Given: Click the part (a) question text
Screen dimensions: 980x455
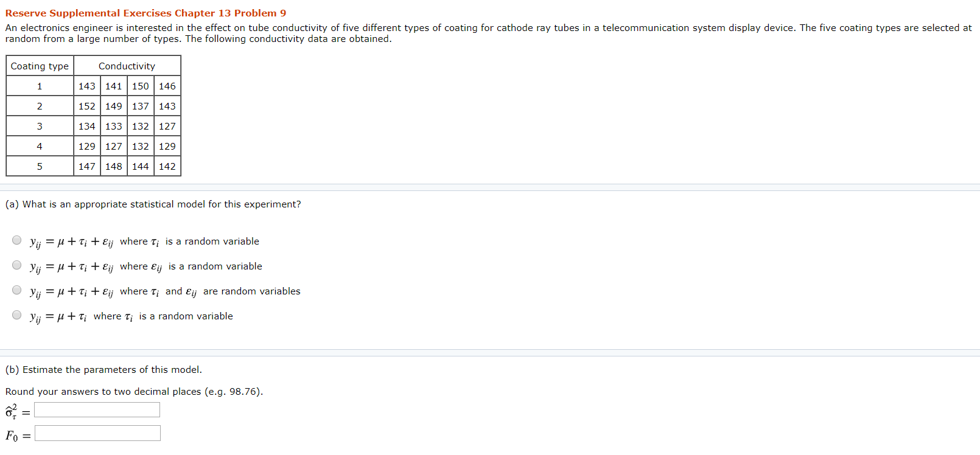Looking at the screenshot, I should 153,204.
